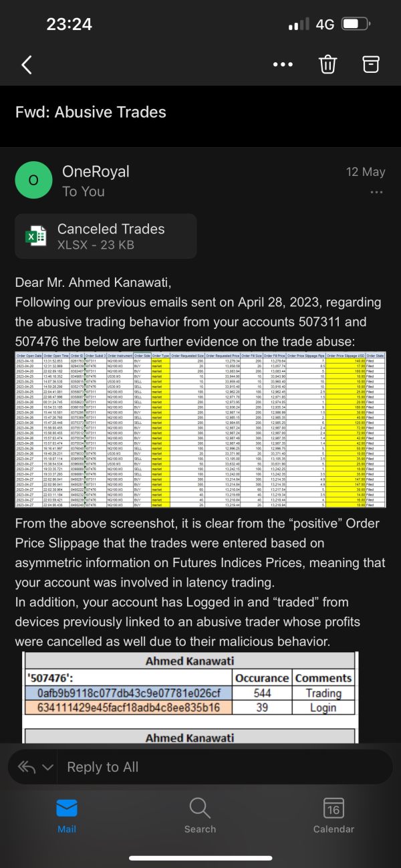This screenshot has width=401, height=868.
Task: Delete this email with the trash icon
Action: 327,64
